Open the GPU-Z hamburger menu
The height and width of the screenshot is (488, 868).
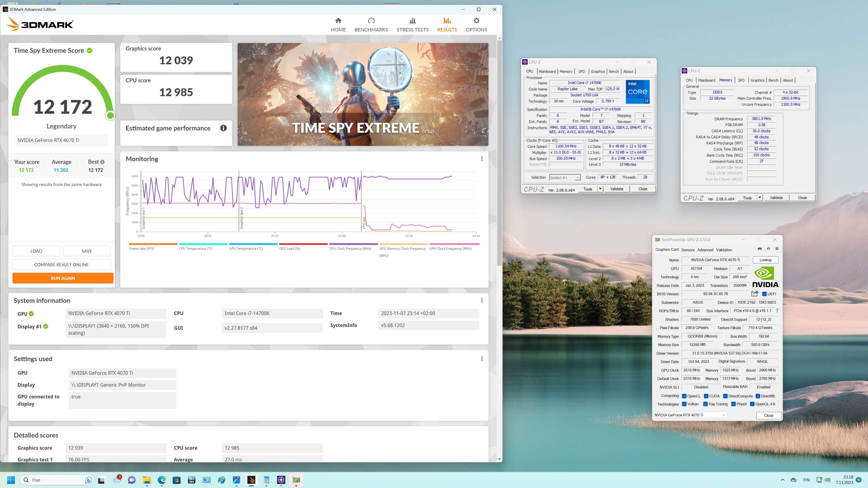click(777, 249)
